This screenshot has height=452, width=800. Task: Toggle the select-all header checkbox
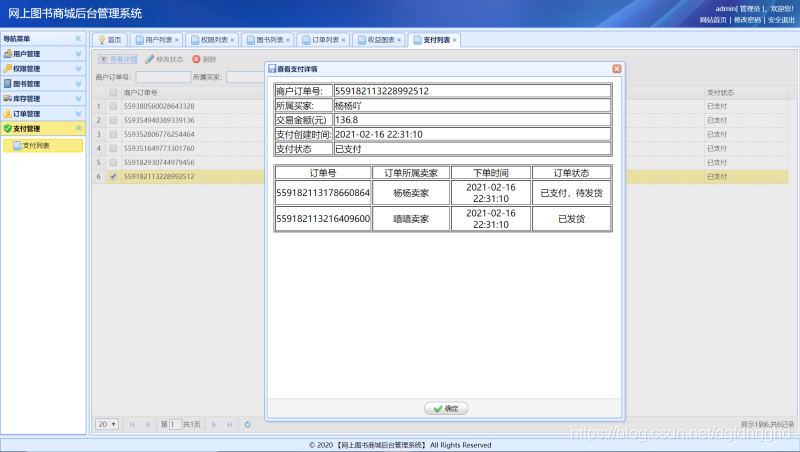coord(113,92)
